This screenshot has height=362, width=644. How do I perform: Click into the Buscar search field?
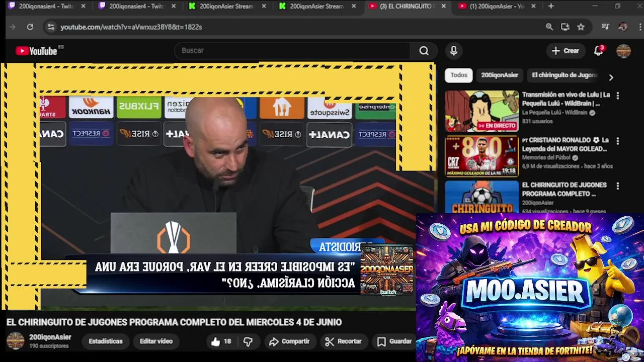click(x=293, y=51)
